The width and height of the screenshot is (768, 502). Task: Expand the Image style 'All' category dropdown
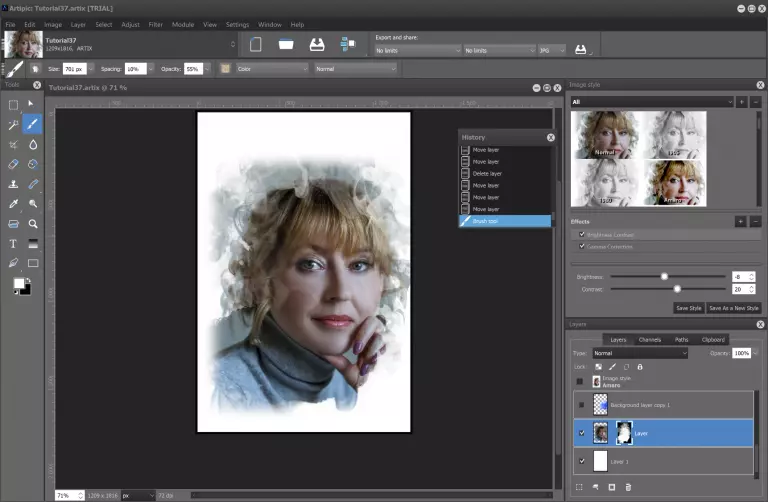click(x=652, y=102)
